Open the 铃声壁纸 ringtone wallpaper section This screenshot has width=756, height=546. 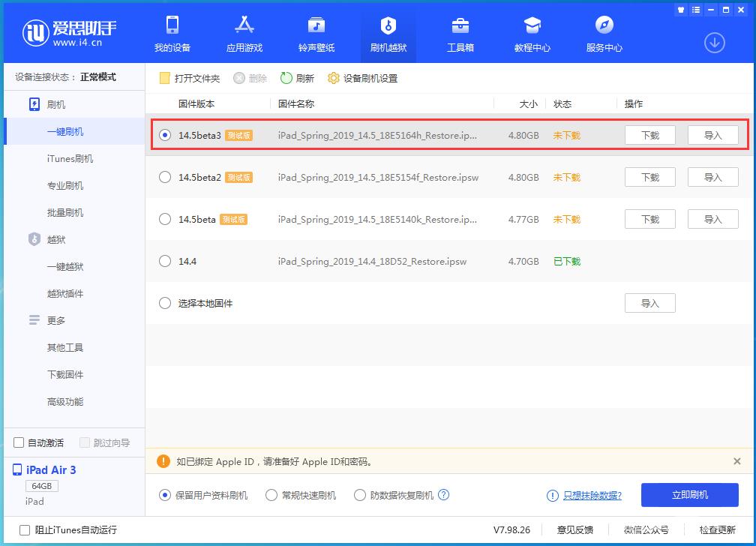(316, 33)
